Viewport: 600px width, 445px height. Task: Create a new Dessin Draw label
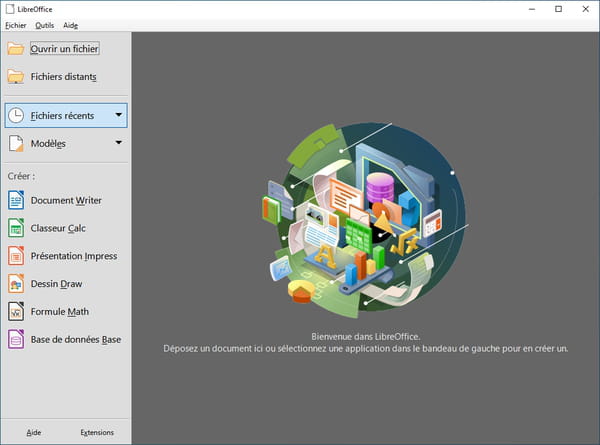point(56,284)
